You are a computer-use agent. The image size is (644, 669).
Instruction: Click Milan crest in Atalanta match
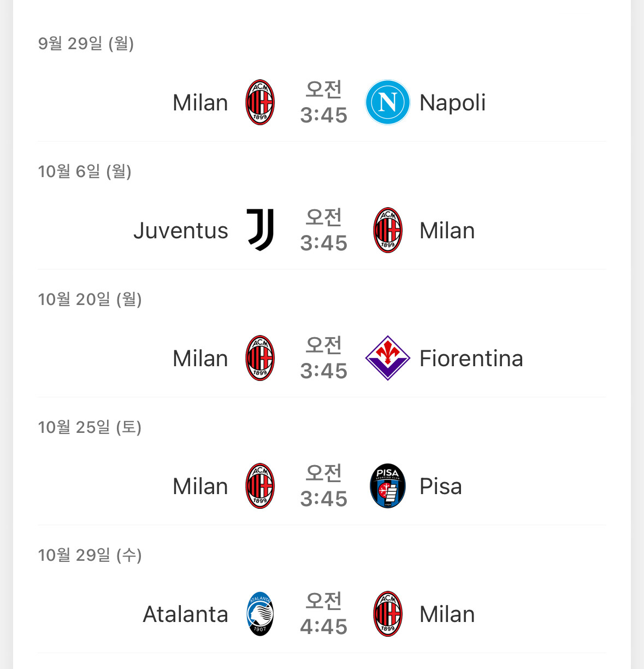(x=387, y=614)
